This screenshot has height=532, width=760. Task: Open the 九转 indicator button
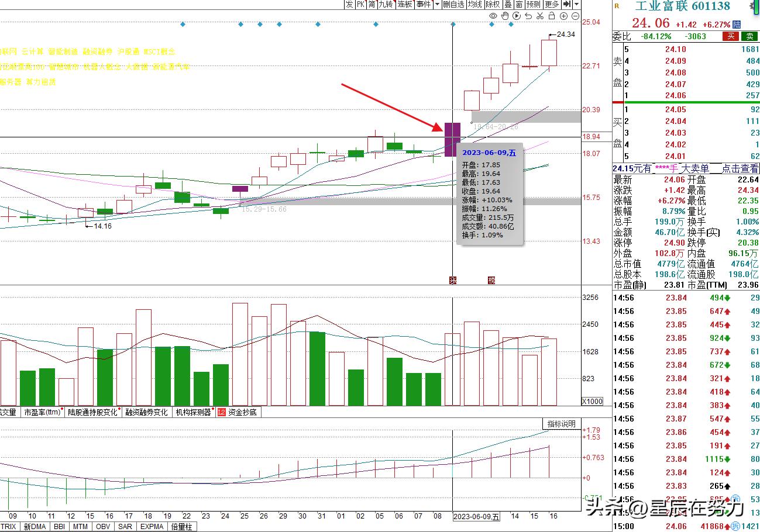pos(386,5)
